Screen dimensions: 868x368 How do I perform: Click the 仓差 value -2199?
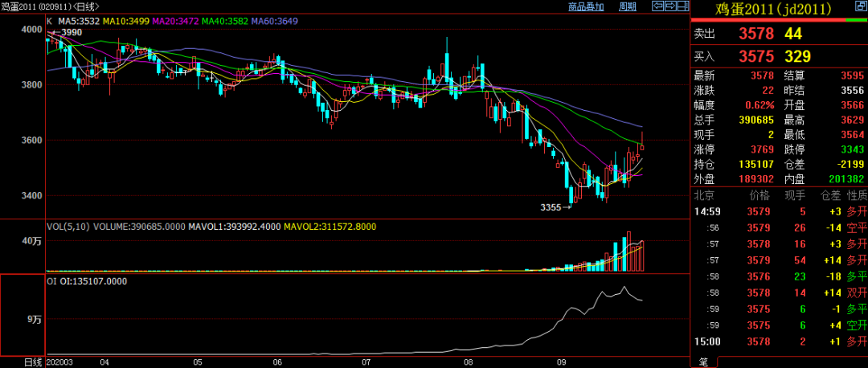click(851, 165)
